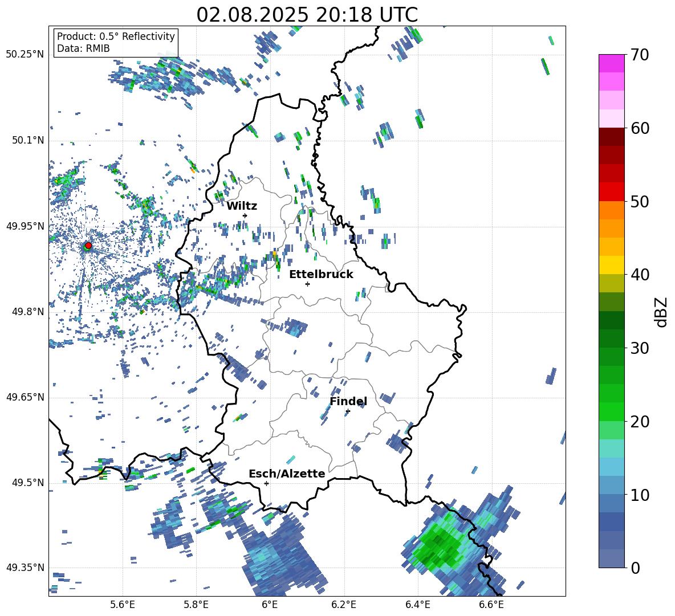Click the Product: 0.5° Reflectivity text
Image resolution: width=675 pixels, height=616 pixels.
[116, 36]
